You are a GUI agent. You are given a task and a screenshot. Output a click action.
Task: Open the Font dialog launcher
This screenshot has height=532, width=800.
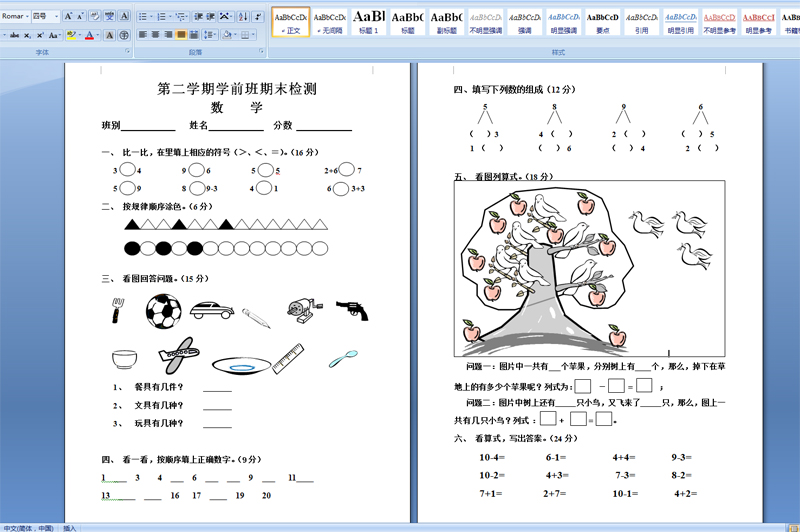point(128,51)
